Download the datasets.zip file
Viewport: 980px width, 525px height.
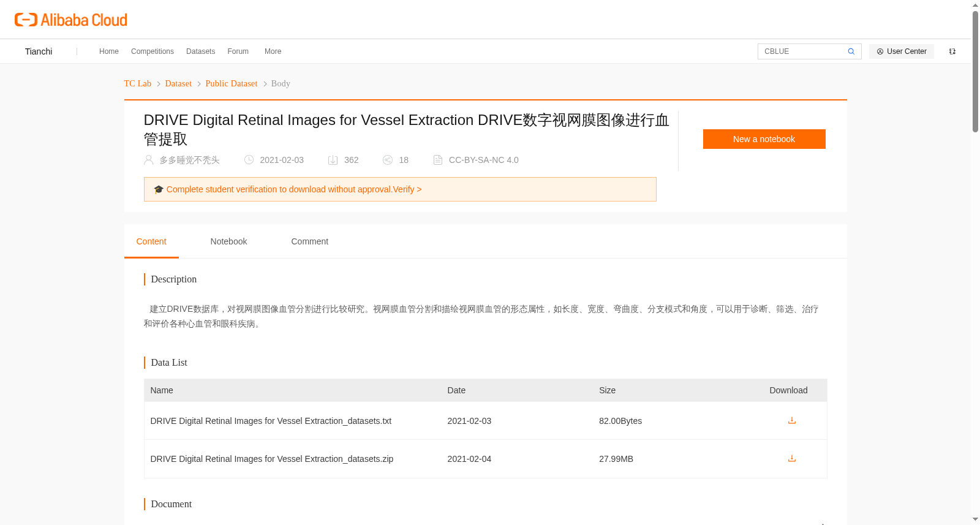pos(791,458)
